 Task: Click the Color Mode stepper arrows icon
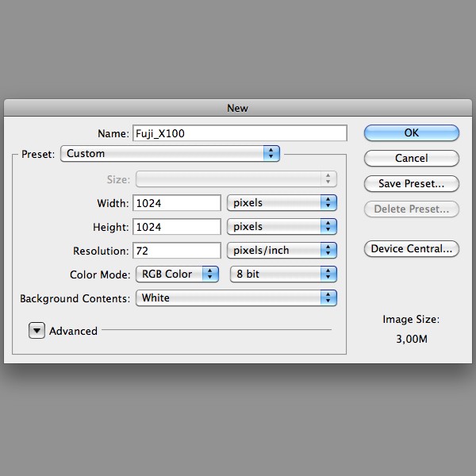[210, 274]
